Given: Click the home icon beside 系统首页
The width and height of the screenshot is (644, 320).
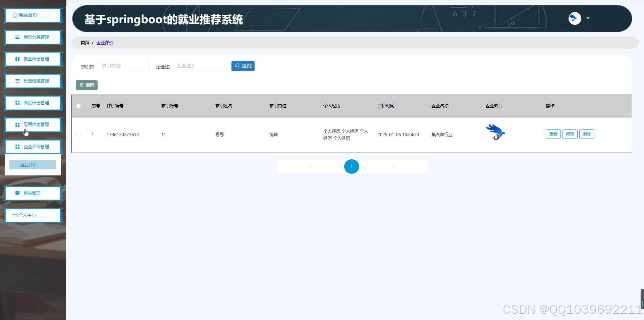Looking at the screenshot, I should [x=15, y=15].
